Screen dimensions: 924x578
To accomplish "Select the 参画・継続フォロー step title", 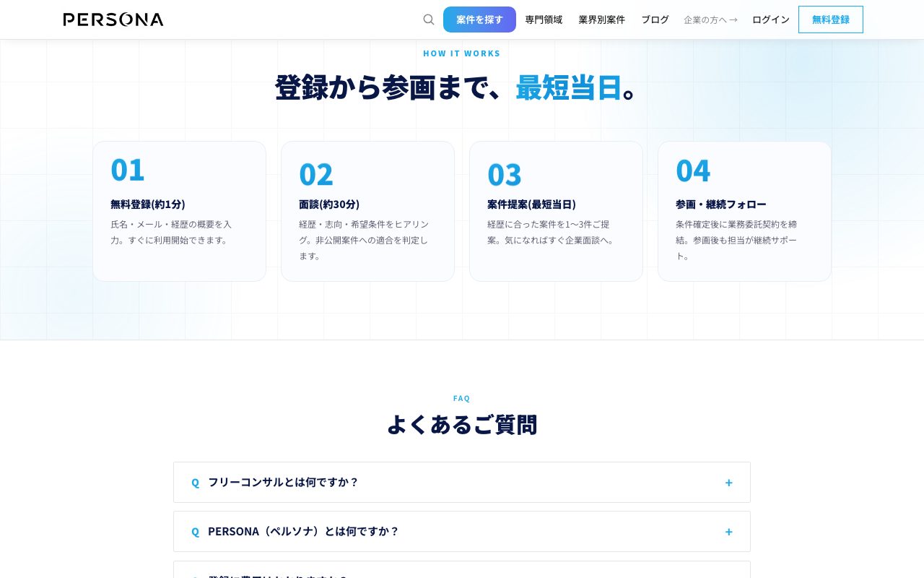I will tap(721, 204).
